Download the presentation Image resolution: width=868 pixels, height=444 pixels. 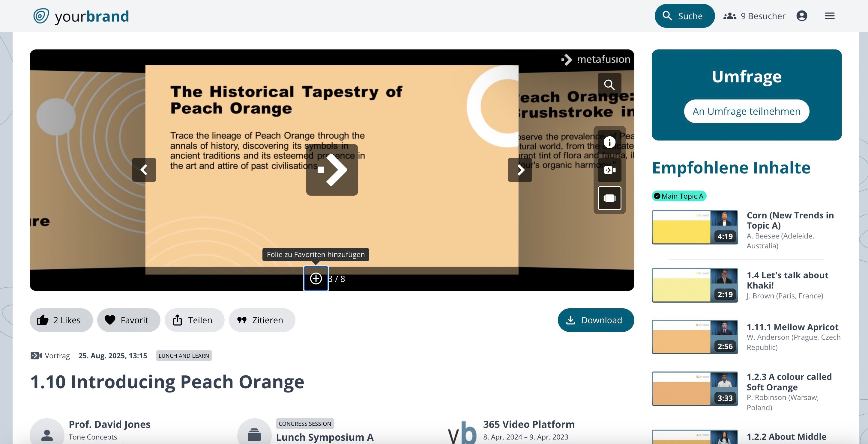point(596,320)
